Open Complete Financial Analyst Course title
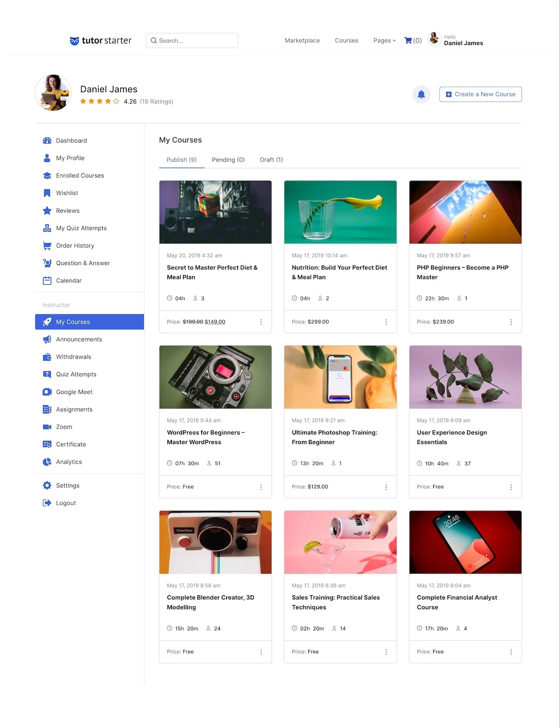Image resolution: width=560 pixels, height=728 pixels. pyautogui.click(x=457, y=602)
